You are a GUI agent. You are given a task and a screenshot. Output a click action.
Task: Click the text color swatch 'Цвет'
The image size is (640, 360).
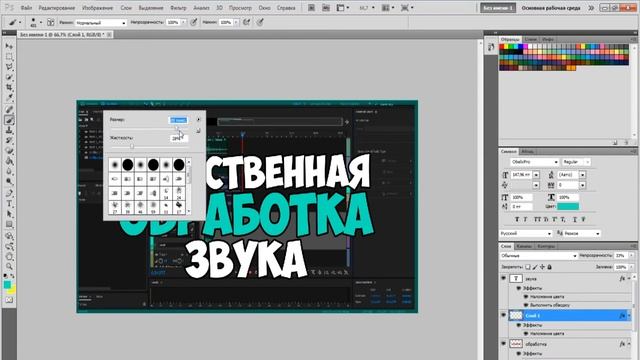[568, 207]
